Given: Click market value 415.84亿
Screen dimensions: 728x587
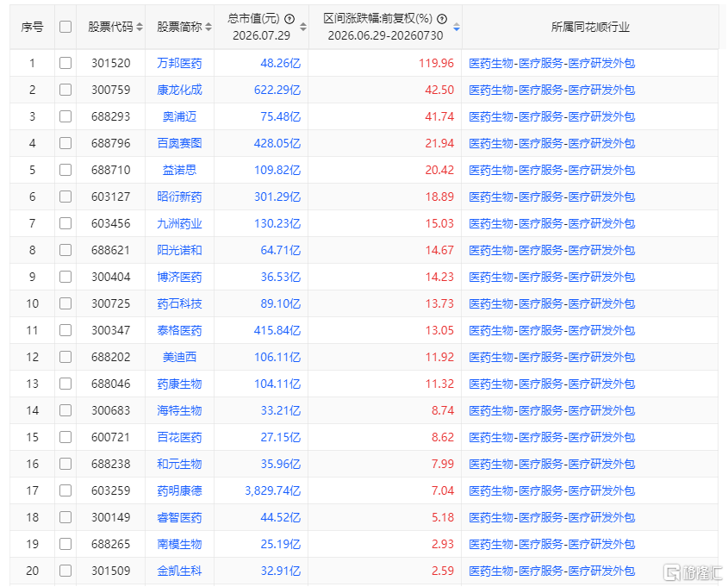Looking at the screenshot, I should tap(277, 330).
